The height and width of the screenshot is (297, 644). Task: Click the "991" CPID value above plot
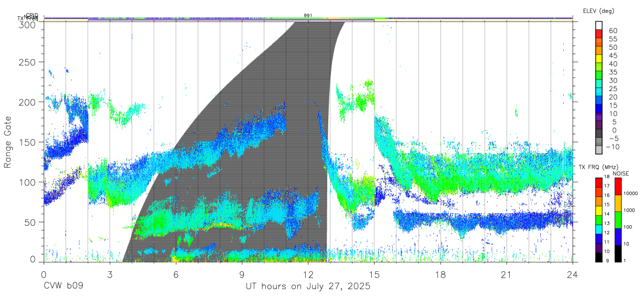308,15
